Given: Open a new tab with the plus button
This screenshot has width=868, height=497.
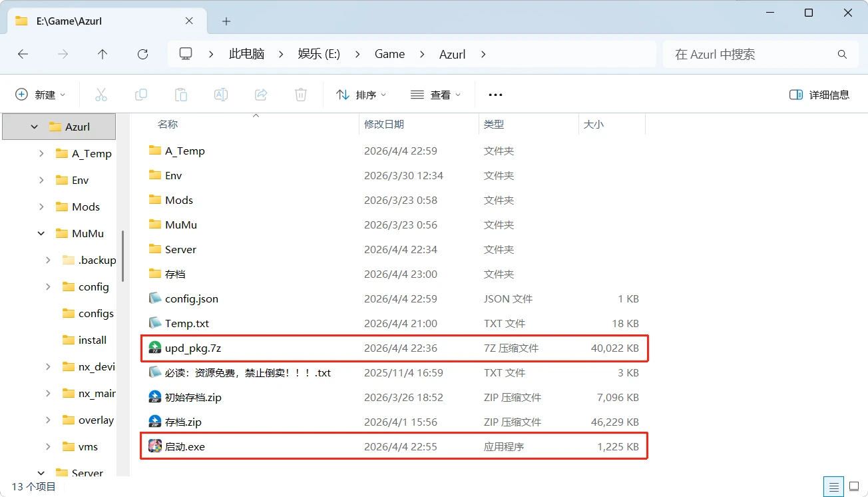Looking at the screenshot, I should coord(226,21).
